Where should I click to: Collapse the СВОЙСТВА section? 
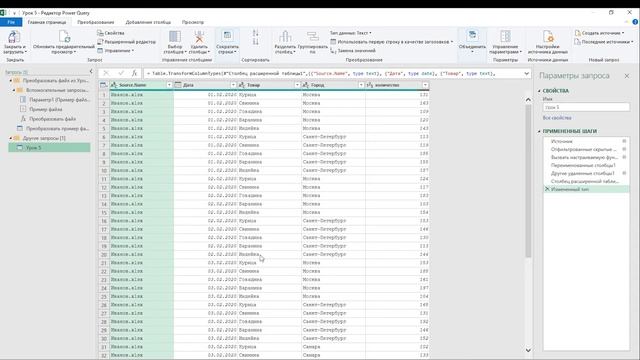pyautogui.click(x=539, y=91)
